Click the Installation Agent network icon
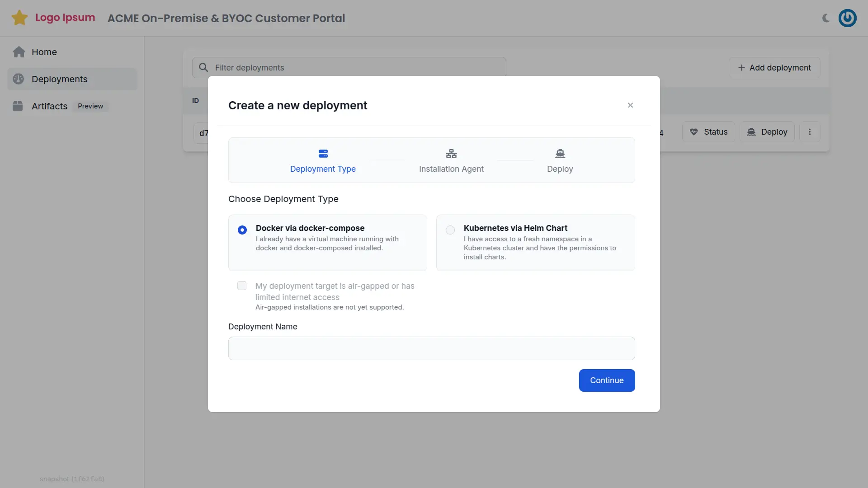 click(451, 154)
